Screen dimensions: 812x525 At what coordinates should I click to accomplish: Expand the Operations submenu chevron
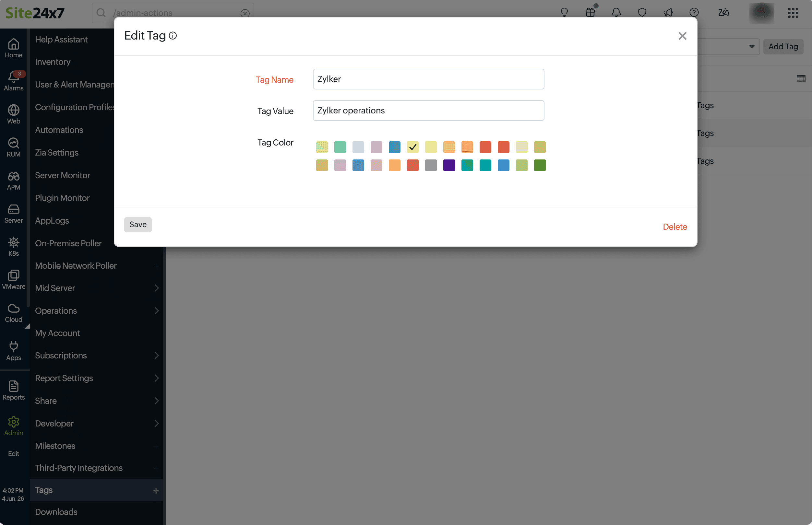tap(157, 310)
